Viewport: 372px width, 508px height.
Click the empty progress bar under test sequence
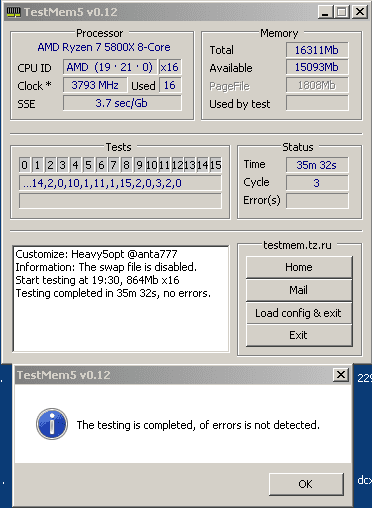pos(120,201)
